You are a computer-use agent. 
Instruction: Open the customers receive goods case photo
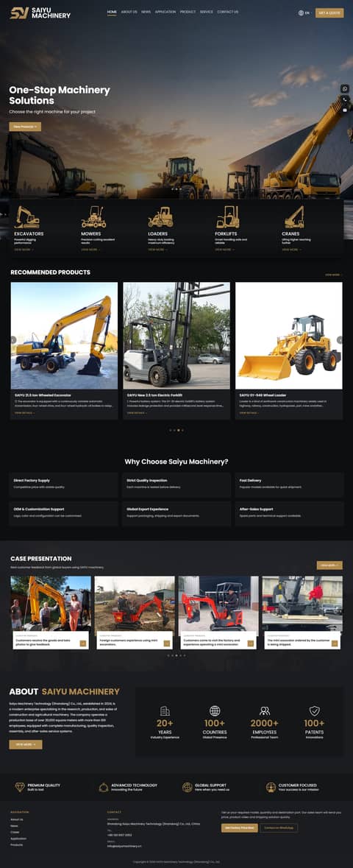[51, 604]
